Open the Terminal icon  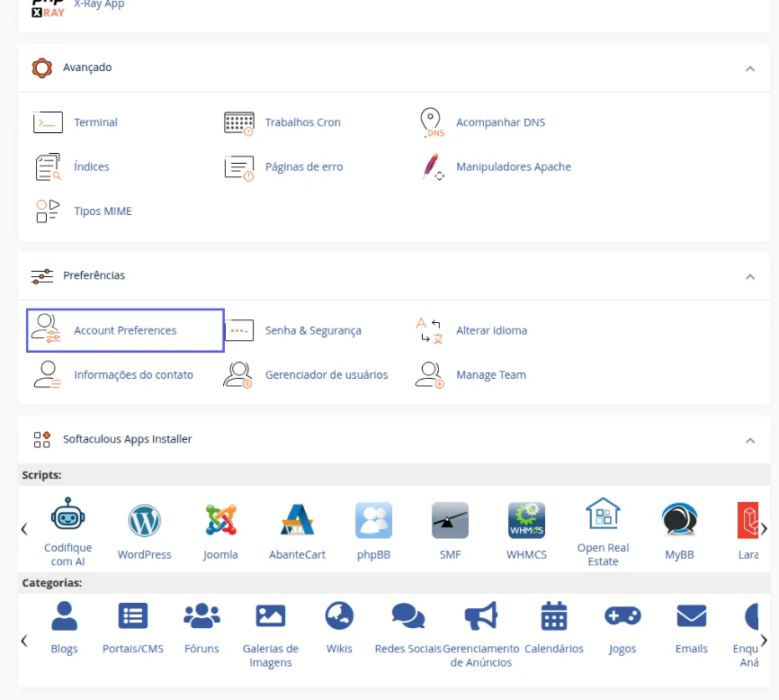pyautogui.click(x=48, y=122)
